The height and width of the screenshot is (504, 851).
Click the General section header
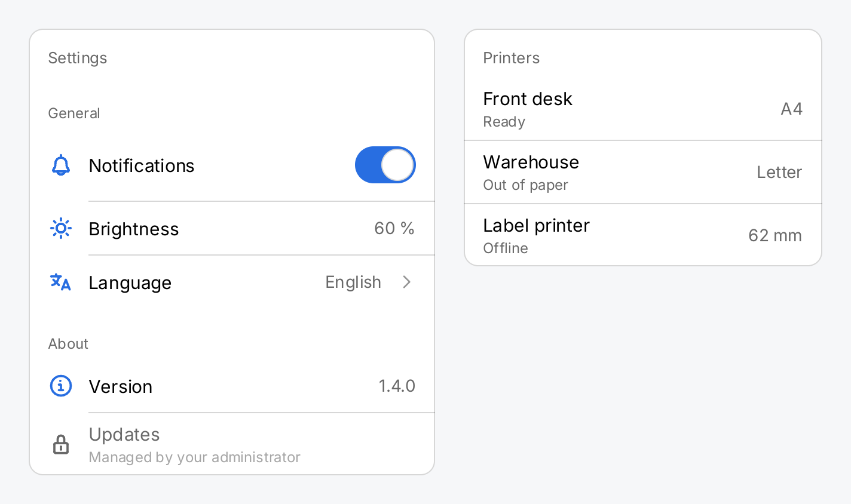point(74,113)
